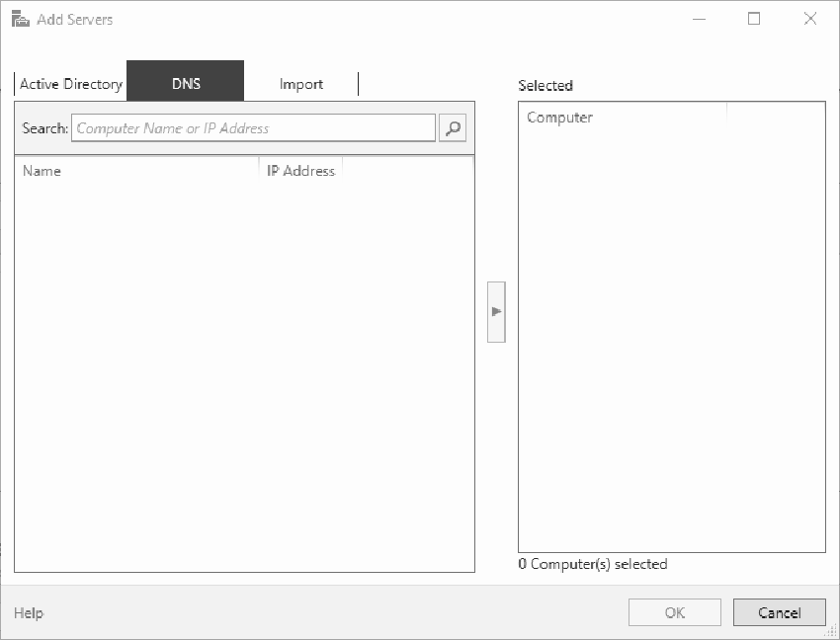Select the DNS tab

185,82
